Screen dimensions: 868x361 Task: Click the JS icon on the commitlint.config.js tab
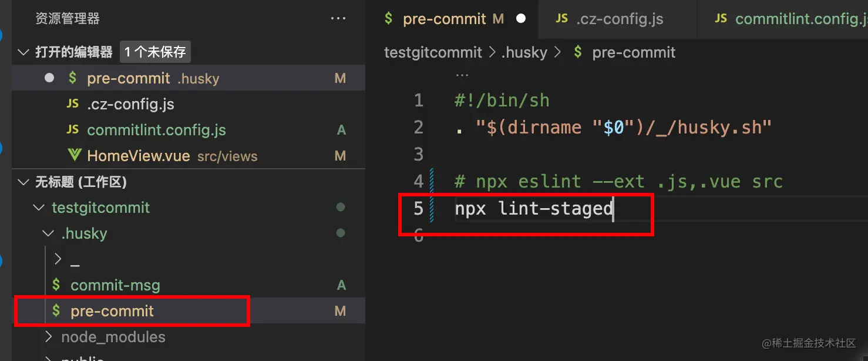point(721,19)
